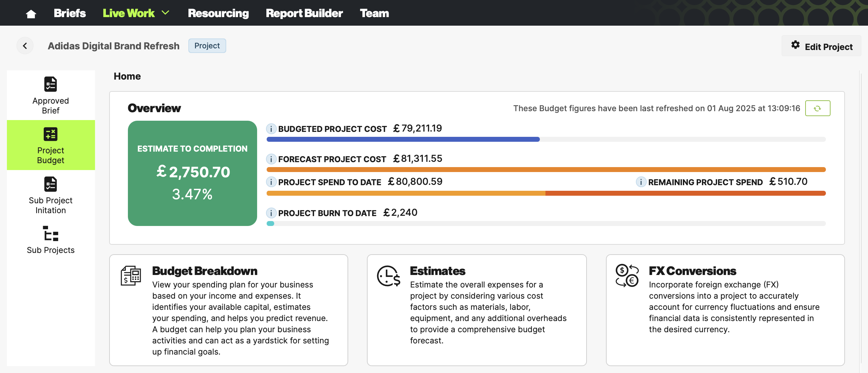Screen dimensions: 868x373
Task: Open the Approved Brief sidebar icon
Action: (51, 85)
